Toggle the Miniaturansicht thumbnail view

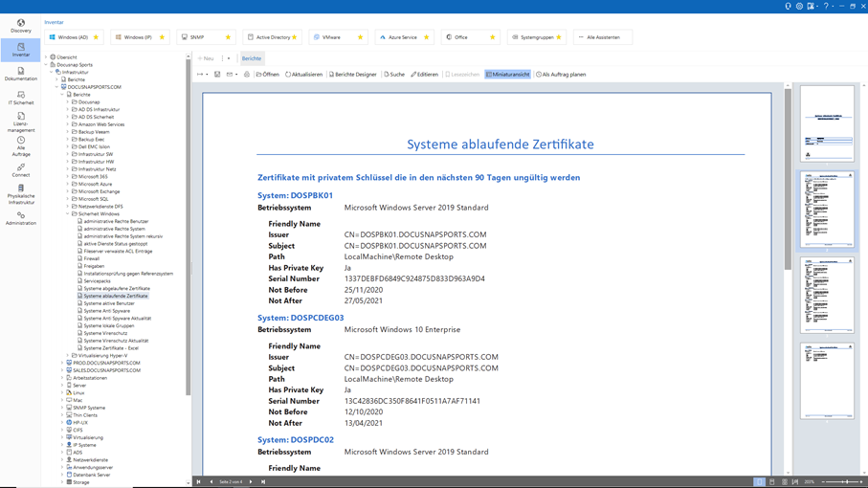(507, 75)
